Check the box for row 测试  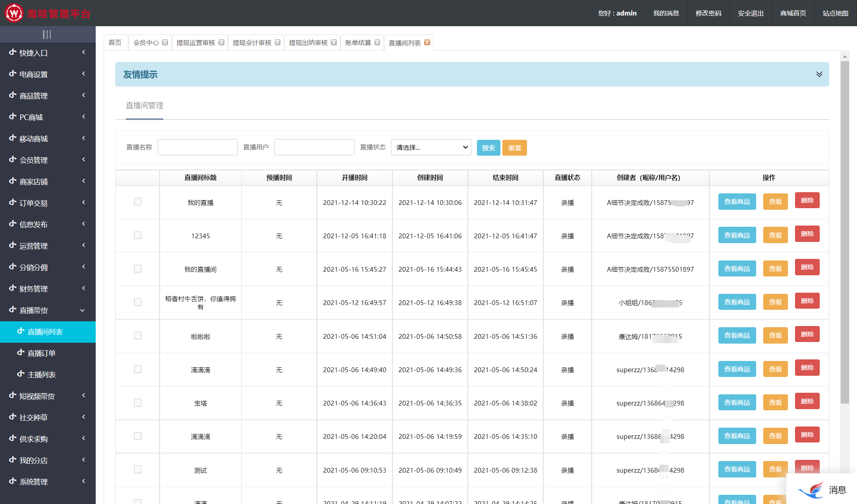tap(138, 469)
